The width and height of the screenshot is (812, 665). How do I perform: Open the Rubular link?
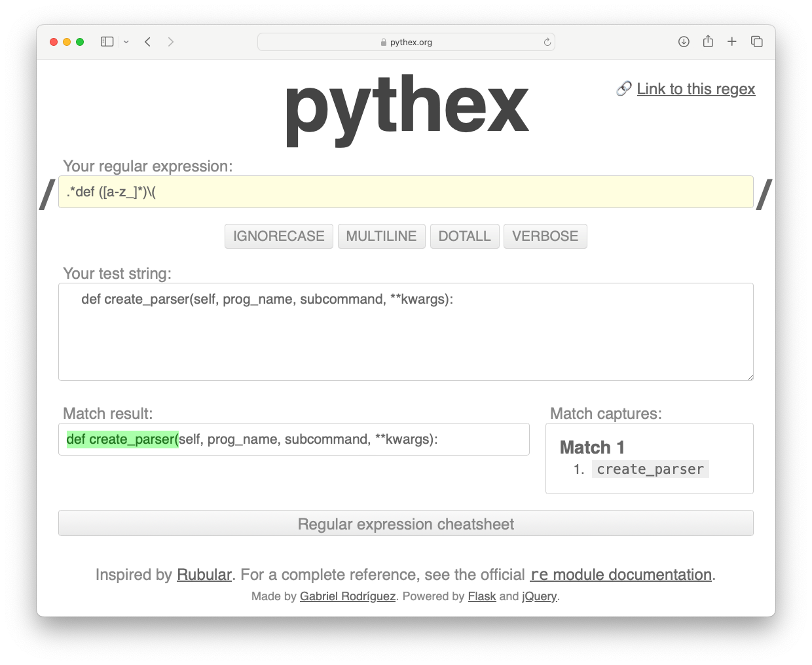click(x=204, y=575)
